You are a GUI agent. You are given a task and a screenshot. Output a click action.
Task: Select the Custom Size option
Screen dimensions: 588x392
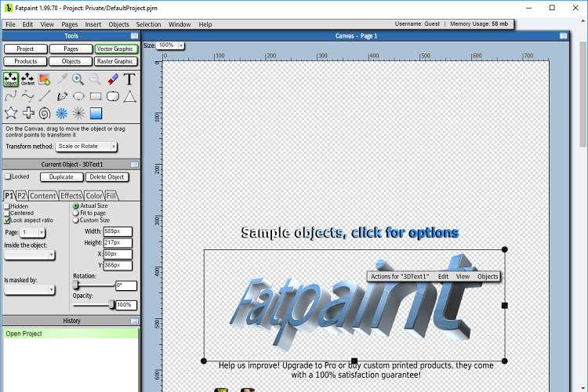[x=76, y=220]
